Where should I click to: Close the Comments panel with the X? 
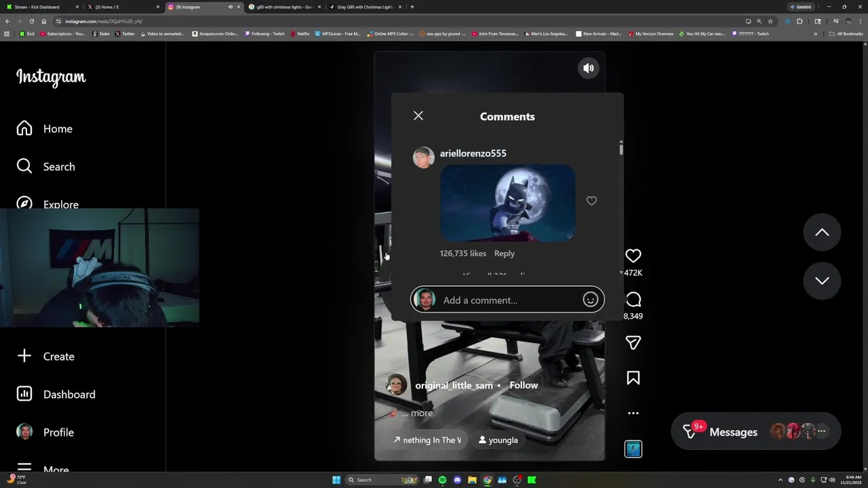(x=418, y=116)
